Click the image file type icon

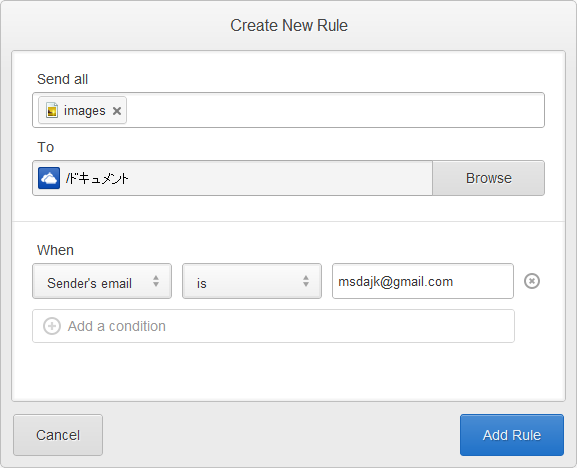point(52,110)
